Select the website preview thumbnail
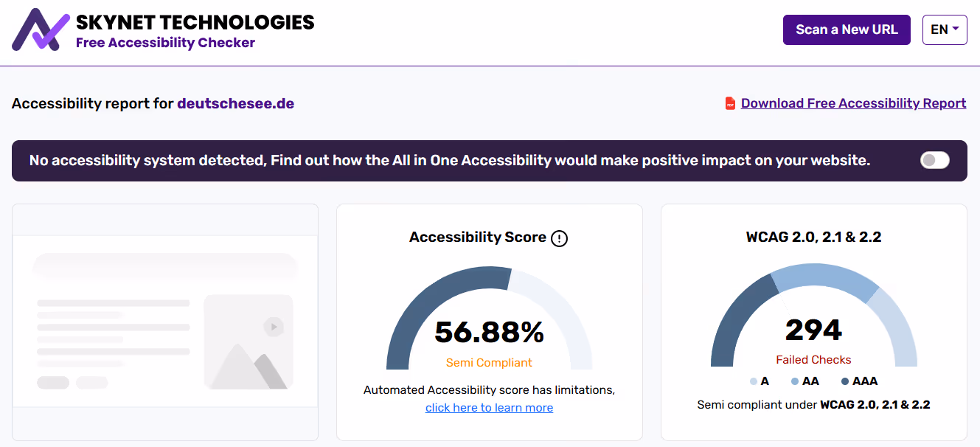This screenshot has width=980, height=447. (x=165, y=322)
